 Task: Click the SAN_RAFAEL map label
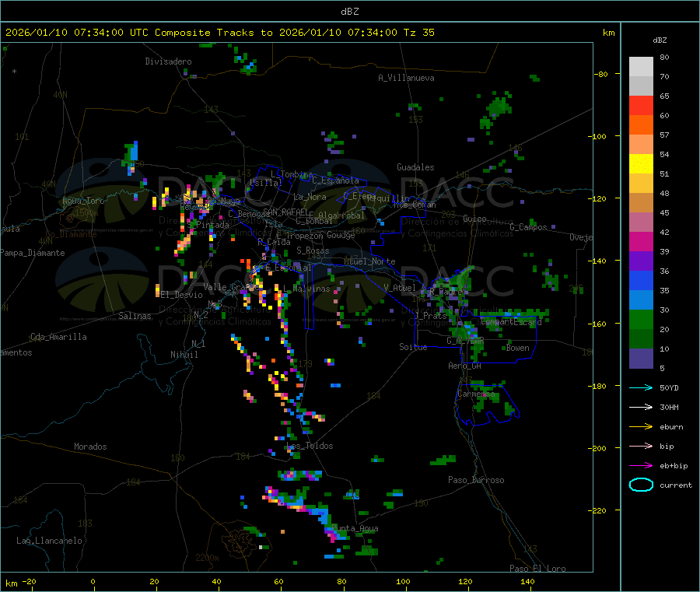pyautogui.click(x=285, y=212)
